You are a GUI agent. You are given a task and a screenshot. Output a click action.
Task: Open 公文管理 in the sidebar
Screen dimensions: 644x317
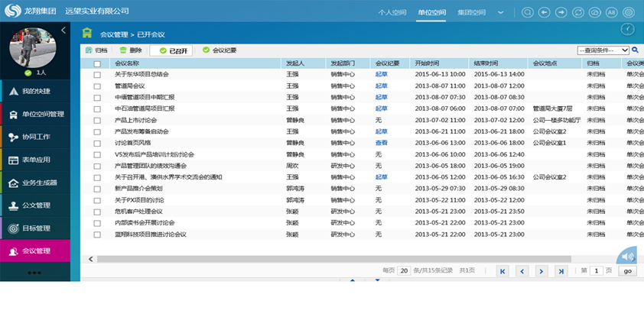tap(35, 205)
